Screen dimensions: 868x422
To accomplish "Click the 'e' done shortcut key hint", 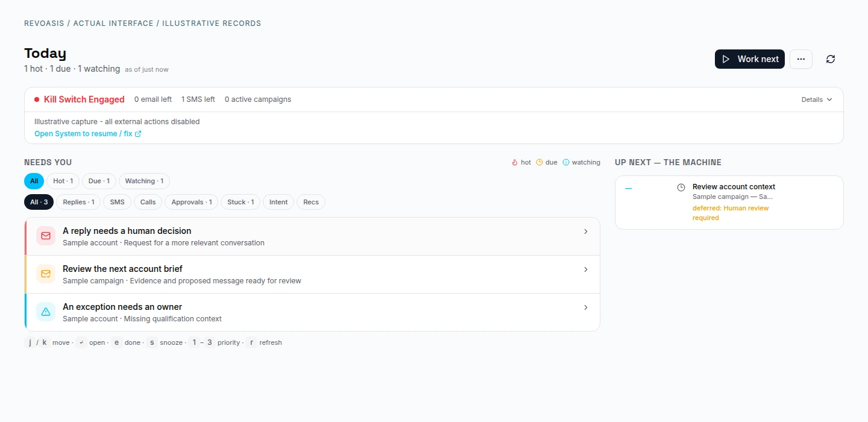I will (116, 342).
